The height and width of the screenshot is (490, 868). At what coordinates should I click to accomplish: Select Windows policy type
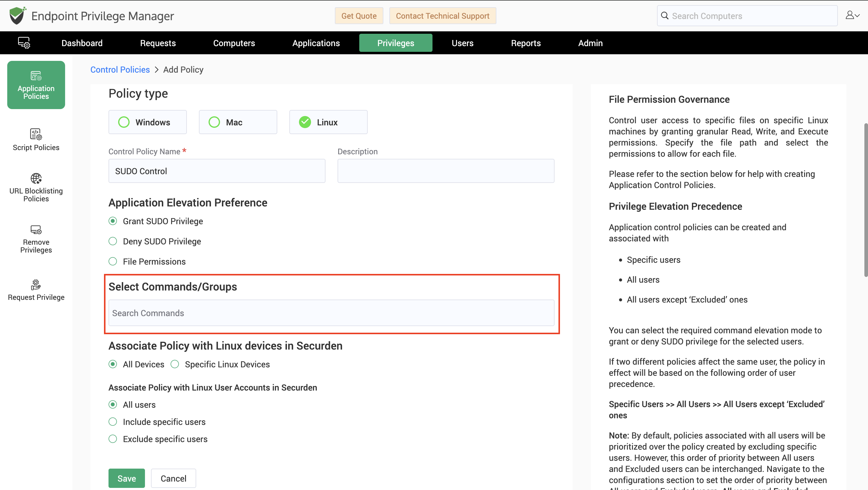point(148,122)
